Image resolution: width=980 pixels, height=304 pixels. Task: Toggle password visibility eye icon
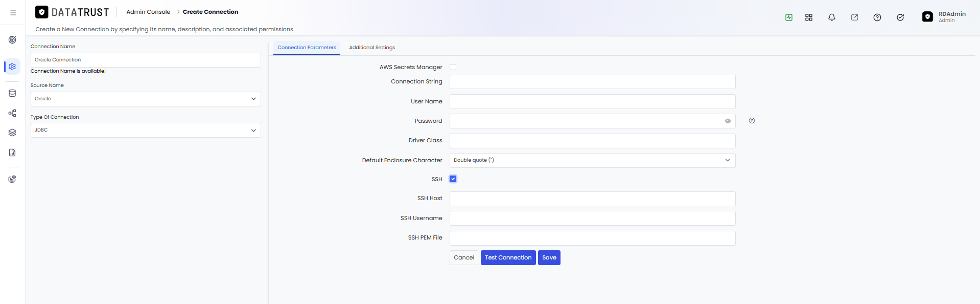click(x=728, y=121)
